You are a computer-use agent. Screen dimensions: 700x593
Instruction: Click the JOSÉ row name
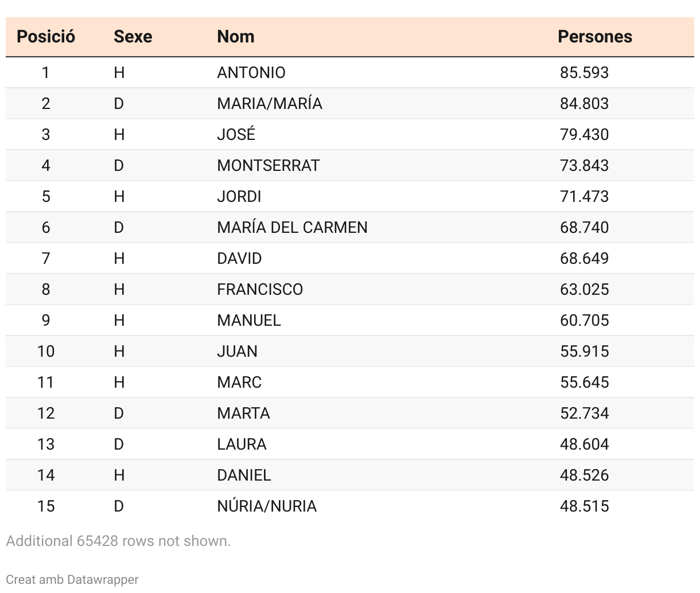(x=236, y=135)
